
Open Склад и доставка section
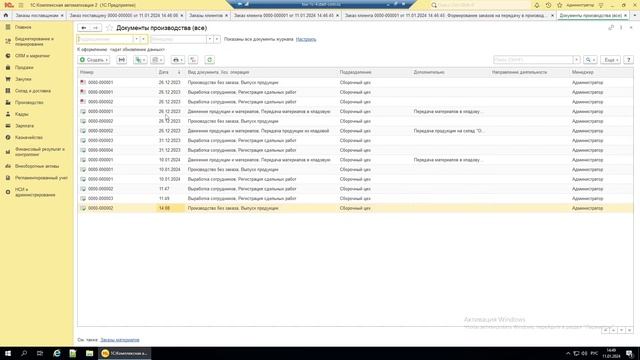33,91
